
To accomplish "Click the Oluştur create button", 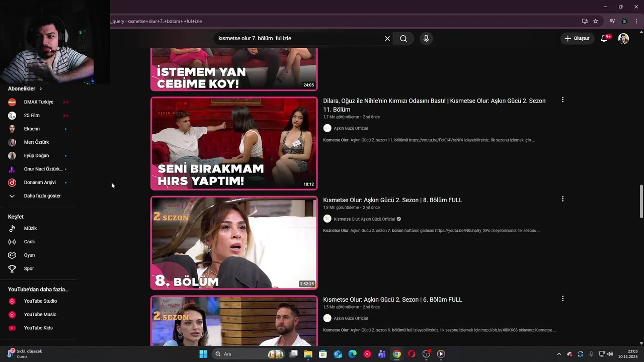I will coord(577,39).
